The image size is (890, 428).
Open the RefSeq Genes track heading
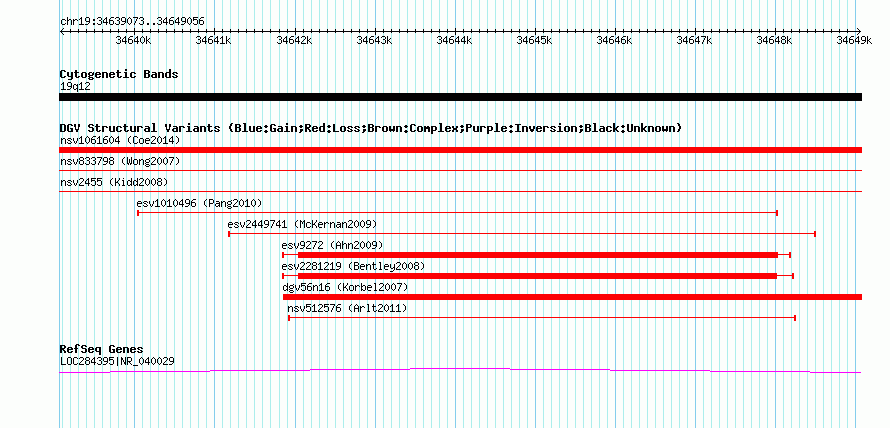coord(102,350)
